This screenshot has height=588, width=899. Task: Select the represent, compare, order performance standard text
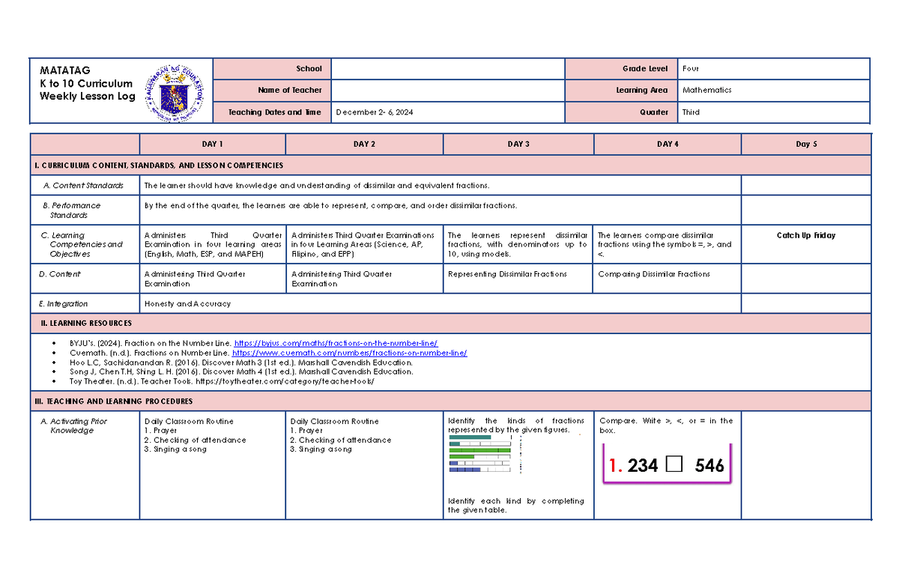(330, 205)
